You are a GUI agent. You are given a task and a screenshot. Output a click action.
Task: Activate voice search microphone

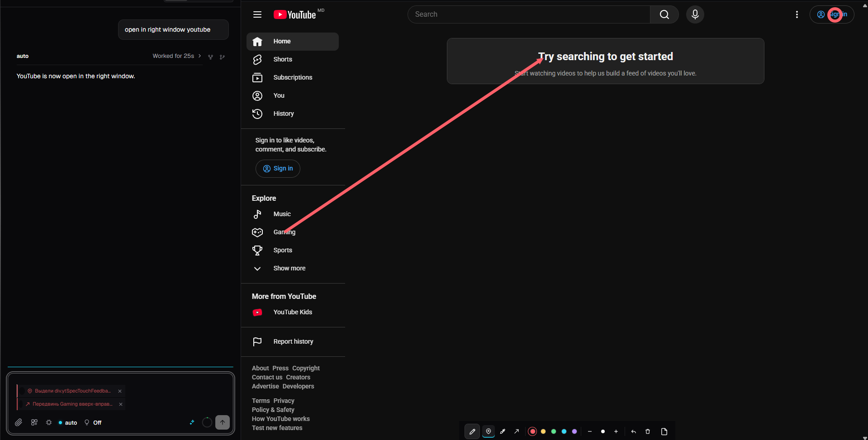(x=695, y=14)
